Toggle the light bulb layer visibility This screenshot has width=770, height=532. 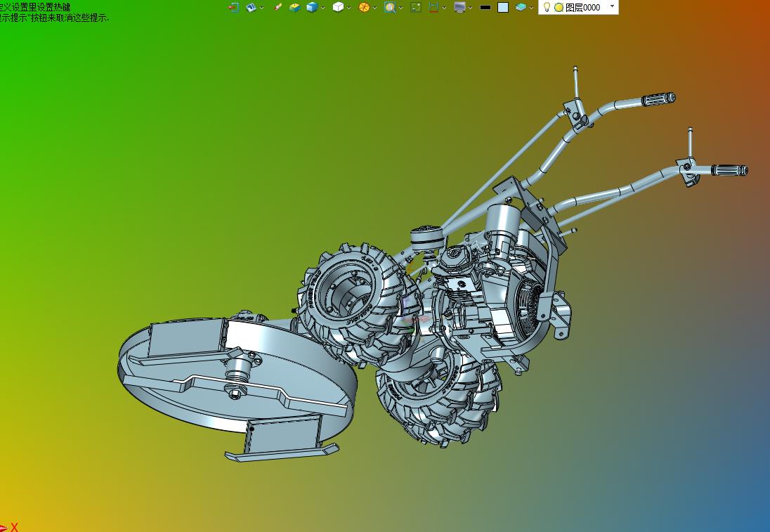[547, 7]
